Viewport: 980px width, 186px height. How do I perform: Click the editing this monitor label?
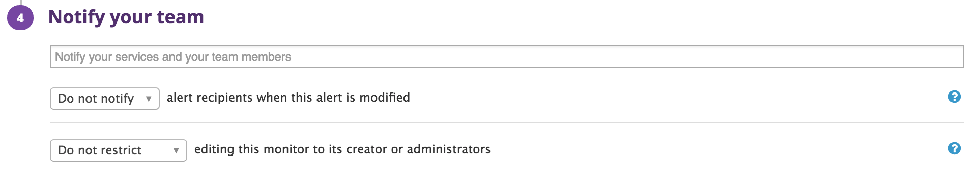tap(342, 149)
